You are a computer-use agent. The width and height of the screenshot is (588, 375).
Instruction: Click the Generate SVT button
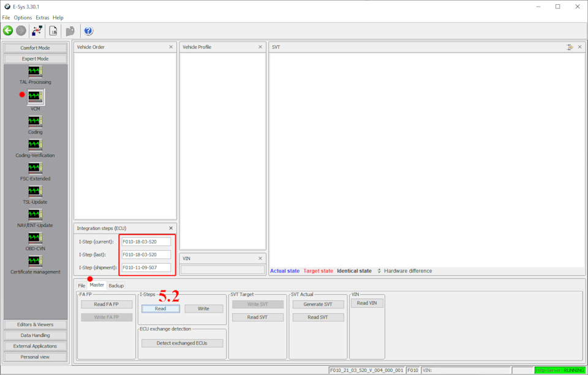click(x=318, y=304)
